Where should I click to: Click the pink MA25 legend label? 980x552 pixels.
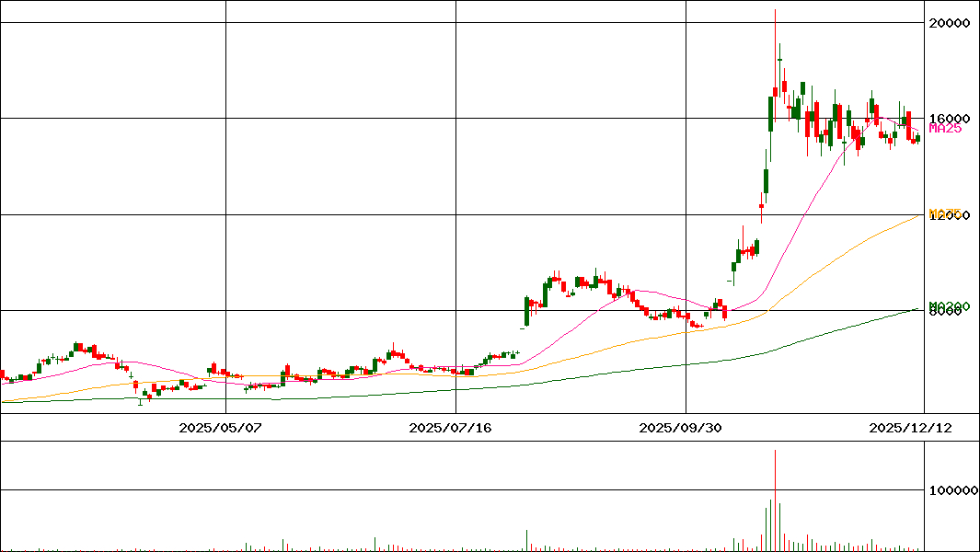pyautogui.click(x=945, y=129)
